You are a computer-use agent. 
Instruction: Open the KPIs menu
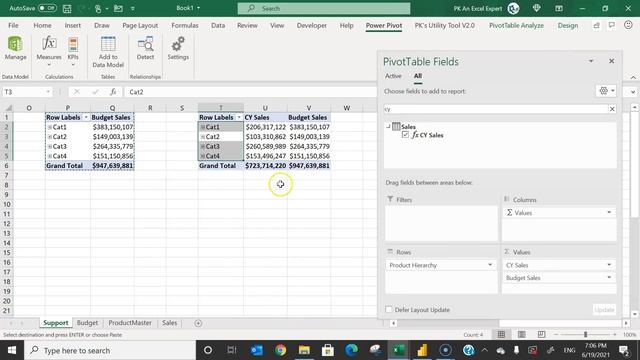(73, 51)
